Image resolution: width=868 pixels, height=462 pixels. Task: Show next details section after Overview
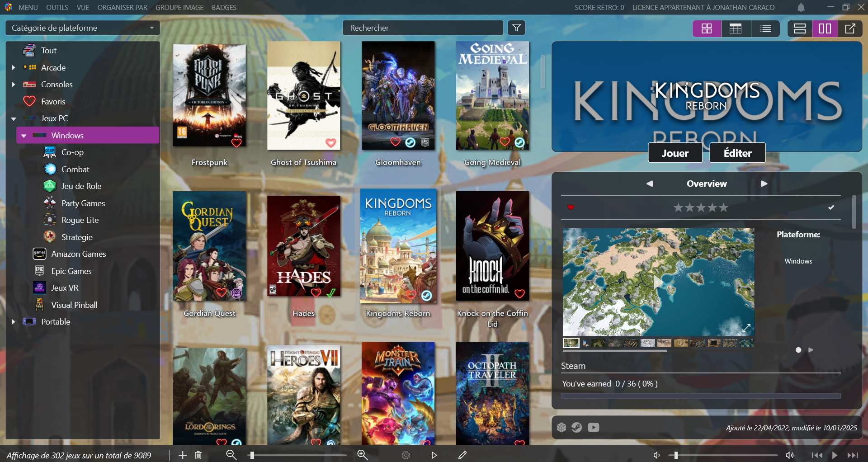[x=764, y=184]
